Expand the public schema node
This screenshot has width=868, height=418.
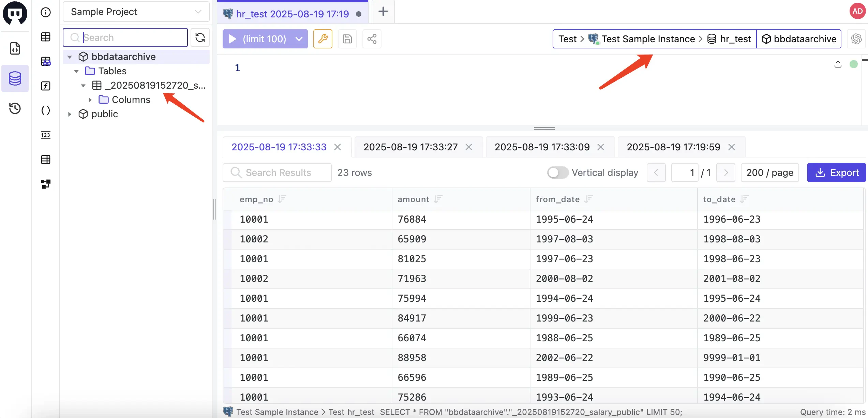click(x=70, y=114)
